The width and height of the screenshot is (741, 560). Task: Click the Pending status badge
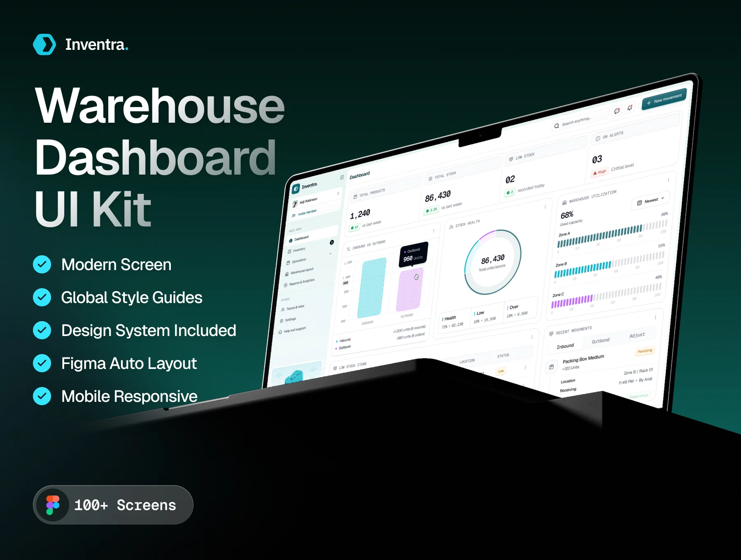(645, 351)
